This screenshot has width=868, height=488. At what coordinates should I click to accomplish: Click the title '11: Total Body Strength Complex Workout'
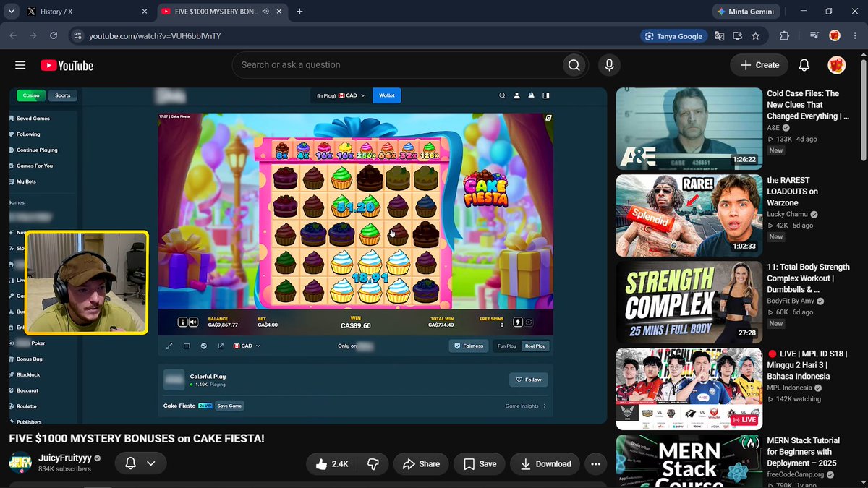[x=809, y=278]
